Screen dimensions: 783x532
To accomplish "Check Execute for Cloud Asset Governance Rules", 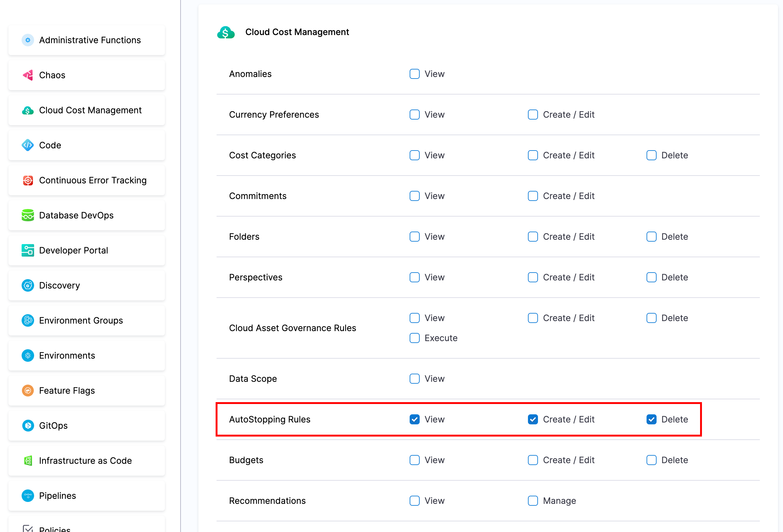I will pos(414,338).
